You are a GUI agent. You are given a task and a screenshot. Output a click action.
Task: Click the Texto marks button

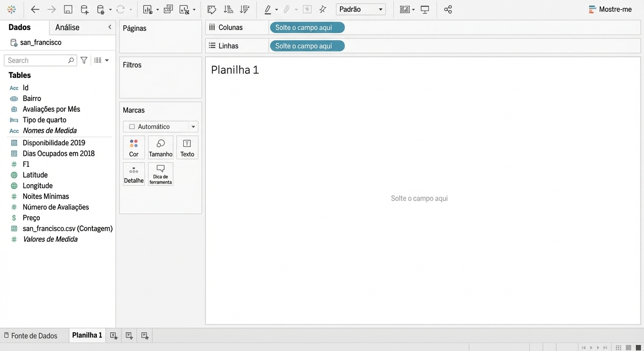coord(187,148)
